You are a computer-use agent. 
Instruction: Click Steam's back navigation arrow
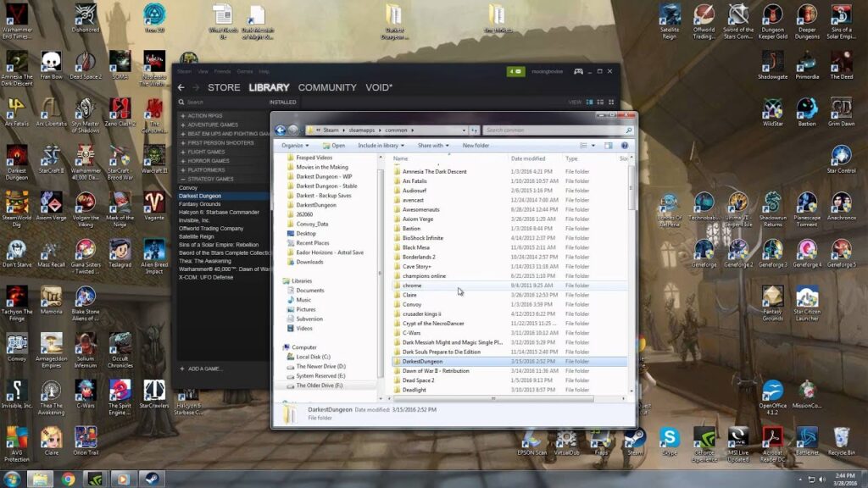coord(181,87)
